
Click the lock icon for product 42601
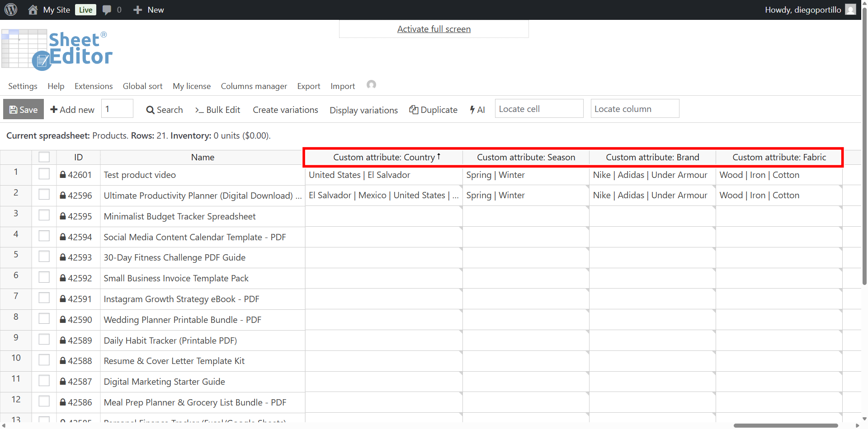tap(63, 175)
